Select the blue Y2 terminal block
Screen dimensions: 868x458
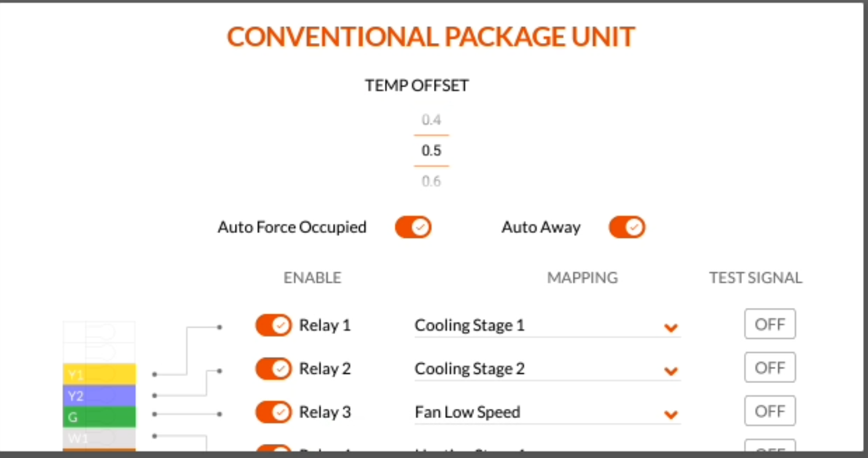coord(98,396)
